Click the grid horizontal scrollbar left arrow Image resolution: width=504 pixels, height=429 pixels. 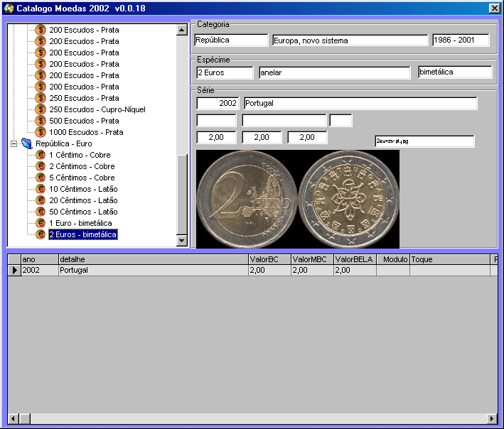tap(14, 418)
